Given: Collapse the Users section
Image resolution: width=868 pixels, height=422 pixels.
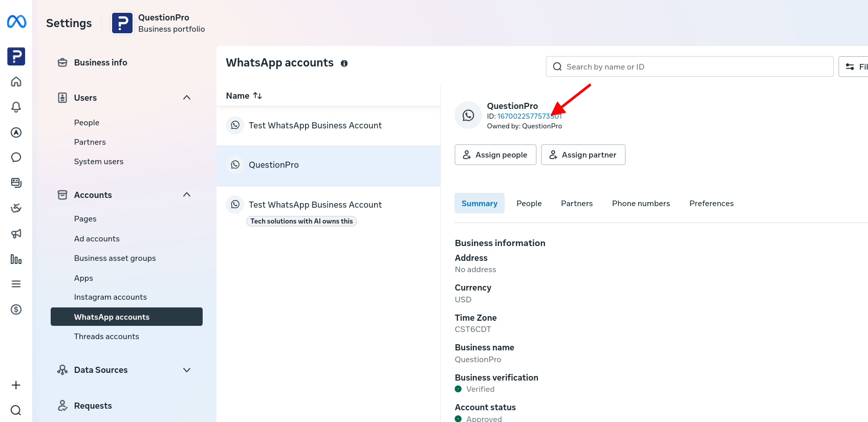Looking at the screenshot, I should pos(187,98).
